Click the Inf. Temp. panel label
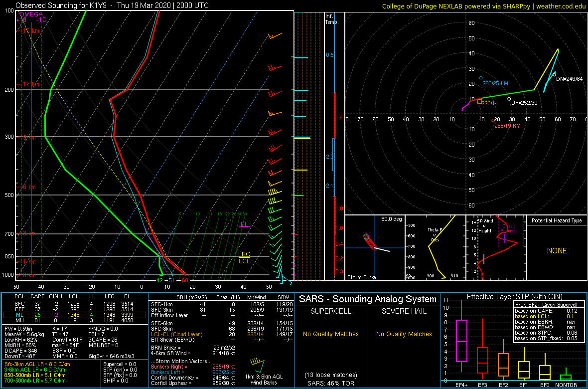The width and height of the screenshot is (588, 389). (x=332, y=19)
